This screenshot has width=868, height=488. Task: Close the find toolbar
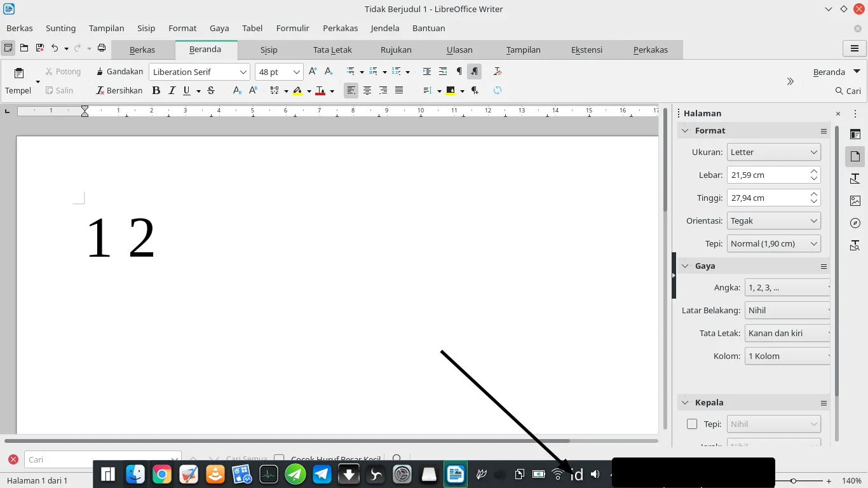(13, 459)
